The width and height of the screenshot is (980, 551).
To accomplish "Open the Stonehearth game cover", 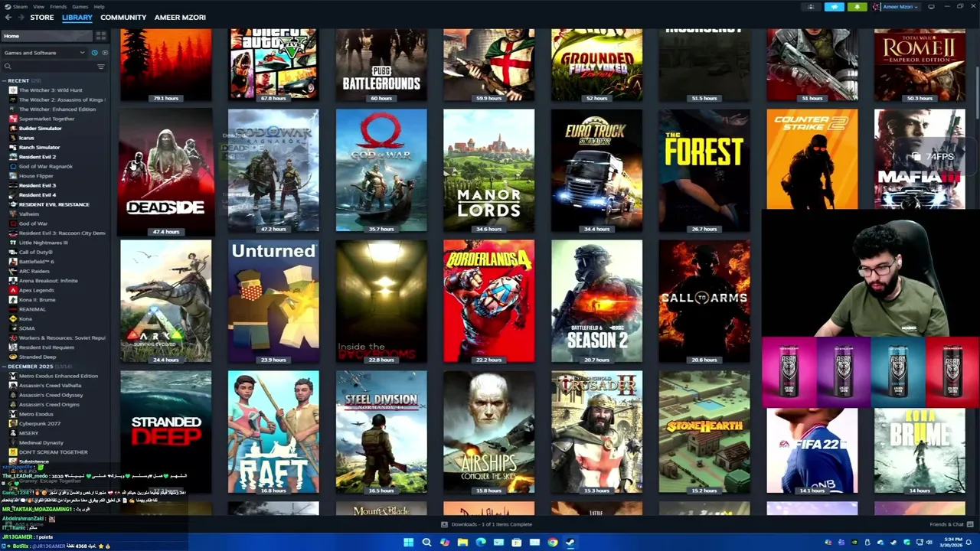I will pyautogui.click(x=704, y=432).
